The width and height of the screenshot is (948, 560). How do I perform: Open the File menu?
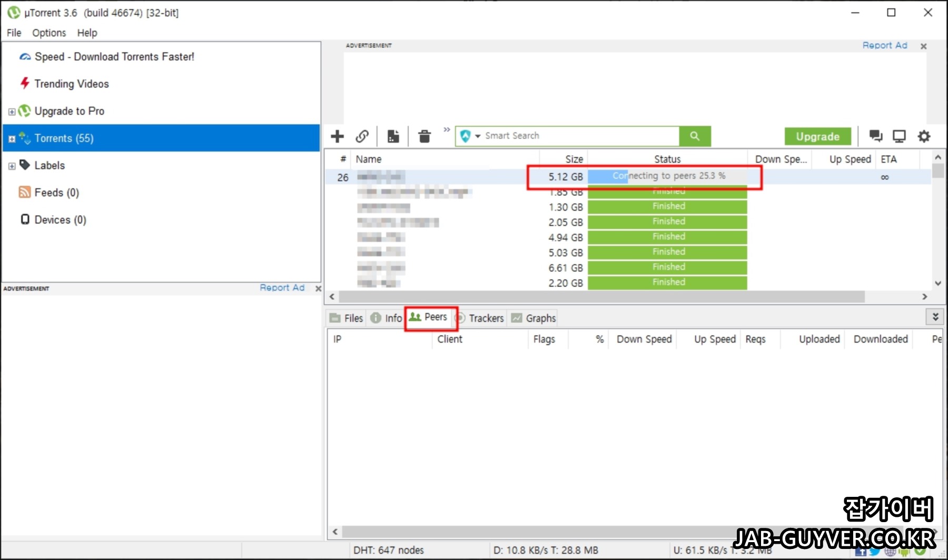14,33
